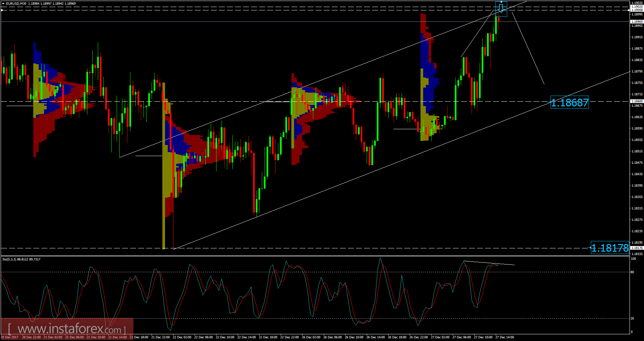The image size is (644, 341).
Task: Click the 1.18689 level tag on the price scale
Action: [x=637, y=101]
